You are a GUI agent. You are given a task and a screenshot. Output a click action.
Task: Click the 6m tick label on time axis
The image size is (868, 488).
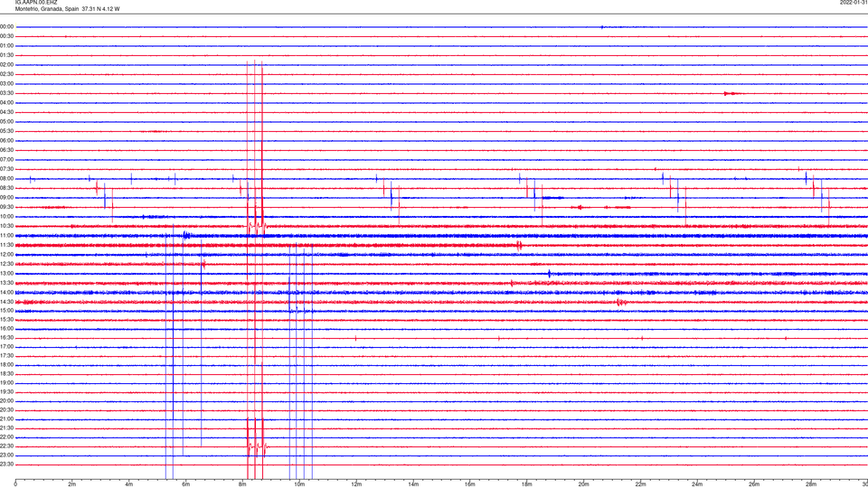(186, 484)
